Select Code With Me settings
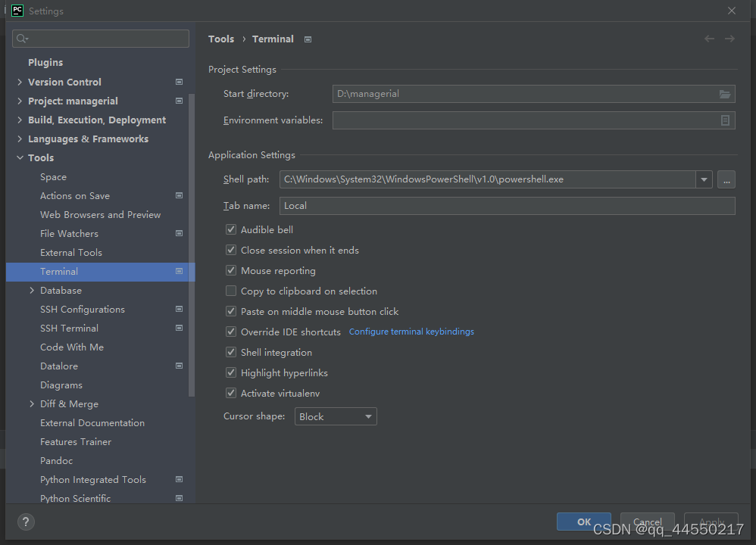This screenshot has width=756, height=545. coord(72,347)
